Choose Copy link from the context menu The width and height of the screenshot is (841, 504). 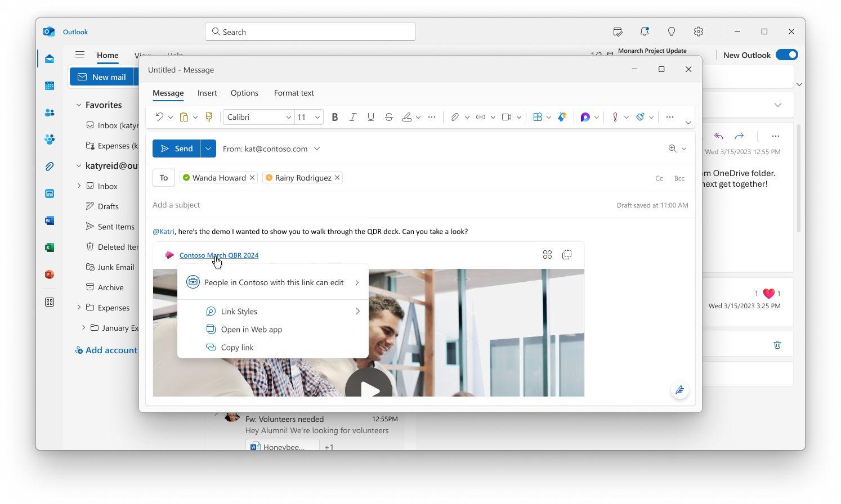pyautogui.click(x=237, y=347)
